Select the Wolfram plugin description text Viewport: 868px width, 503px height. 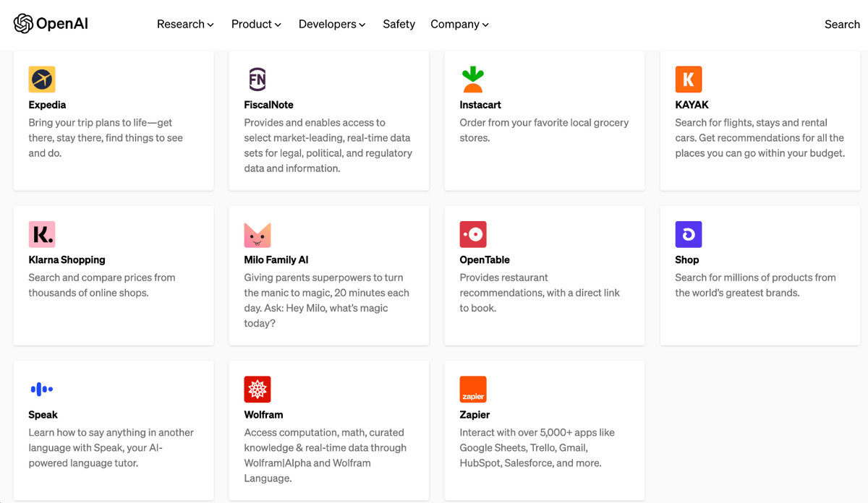click(x=325, y=455)
